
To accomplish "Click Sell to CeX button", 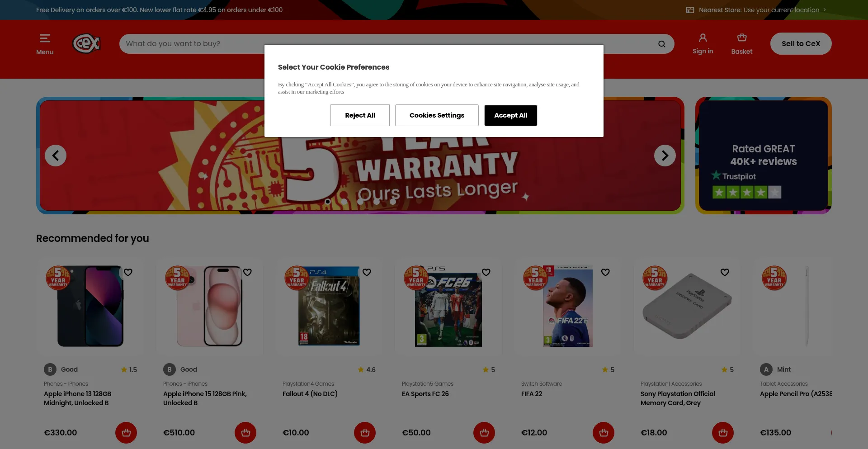I will [801, 44].
